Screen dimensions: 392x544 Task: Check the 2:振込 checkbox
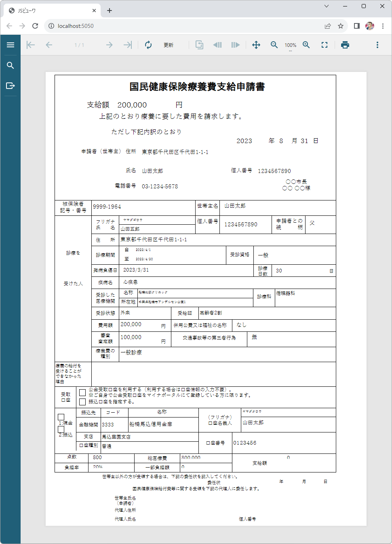point(61,429)
